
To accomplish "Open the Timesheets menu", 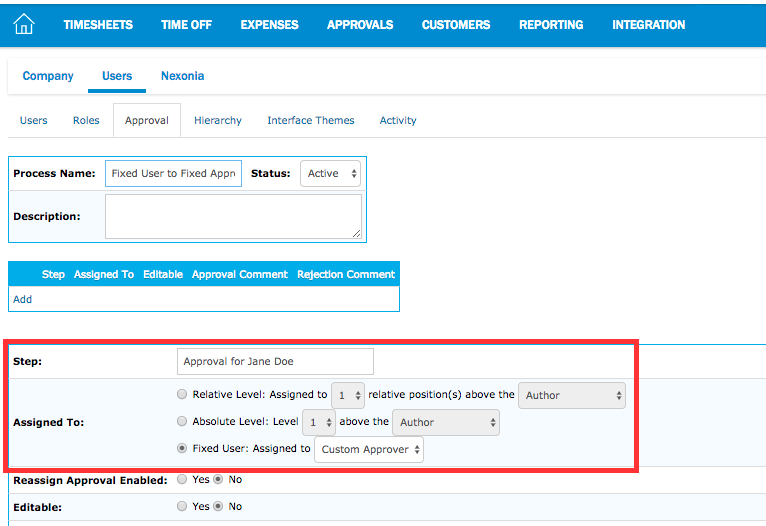I will [x=98, y=25].
